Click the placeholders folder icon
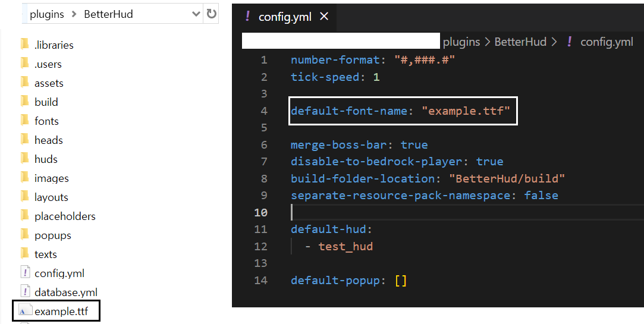 click(x=24, y=215)
